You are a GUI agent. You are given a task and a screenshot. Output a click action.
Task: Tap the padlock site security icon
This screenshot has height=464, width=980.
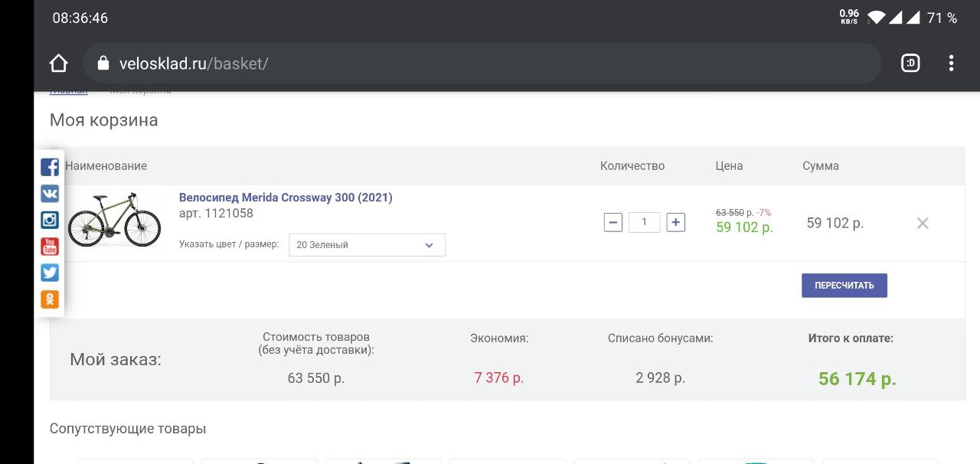coord(103,64)
